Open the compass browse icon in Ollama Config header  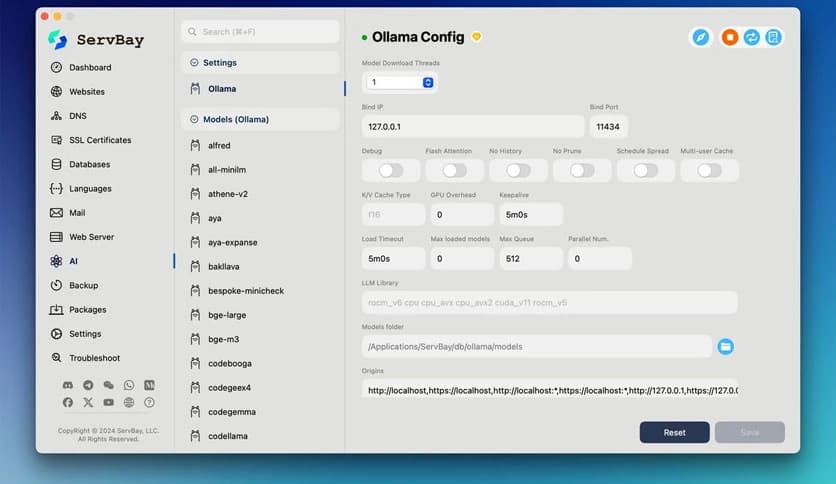pyautogui.click(x=701, y=37)
